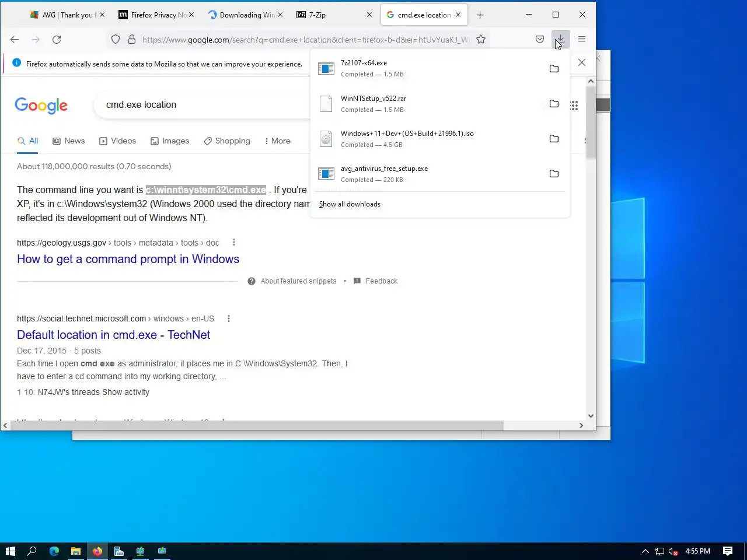747x560 pixels.
Task: Click the network tray icon
Action: tap(659, 551)
